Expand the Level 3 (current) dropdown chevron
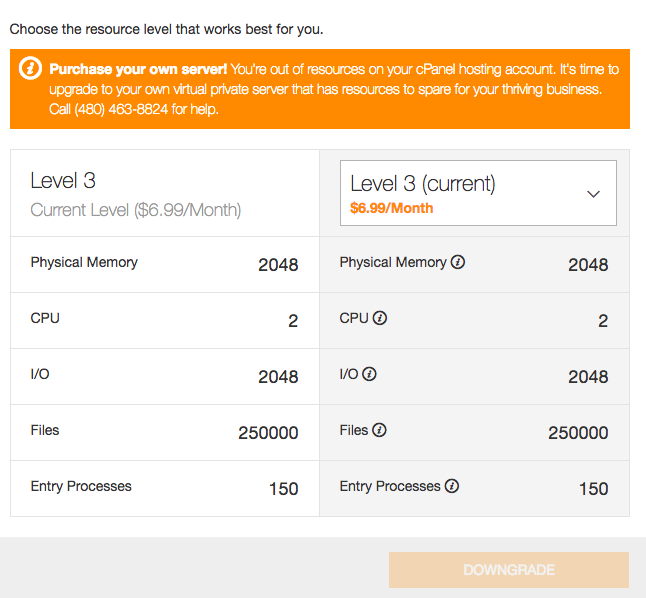646x598 pixels. coord(593,194)
